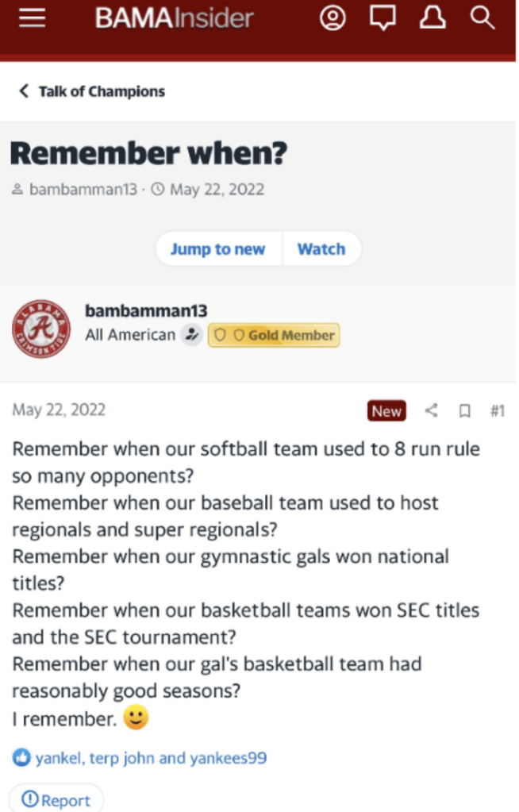Click the search magnifier icon

(482, 18)
